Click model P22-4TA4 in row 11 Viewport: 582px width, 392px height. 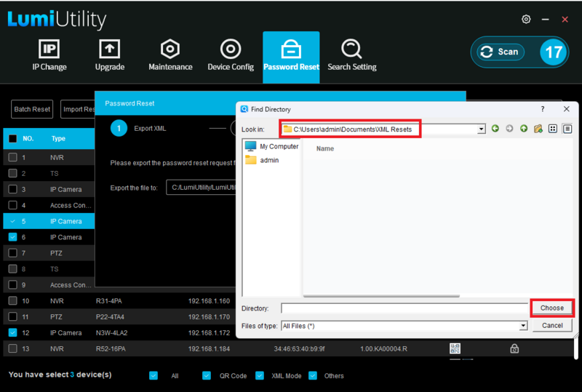point(110,317)
